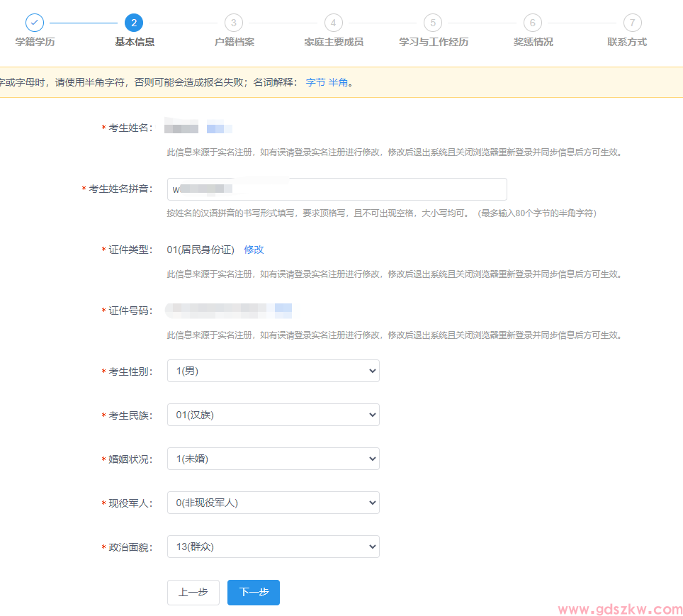Screen dimensions: 683x616
Task: Click the 上一步 button
Action: (x=193, y=593)
